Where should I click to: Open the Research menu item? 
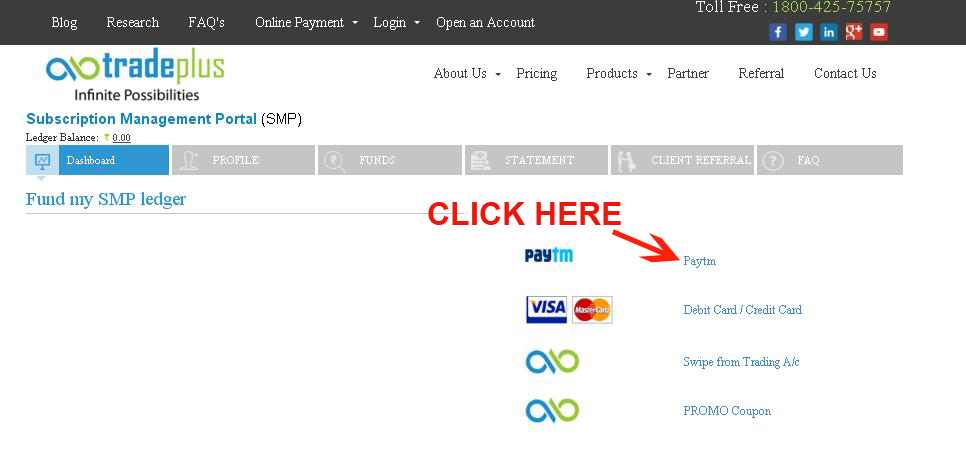[132, 23]
